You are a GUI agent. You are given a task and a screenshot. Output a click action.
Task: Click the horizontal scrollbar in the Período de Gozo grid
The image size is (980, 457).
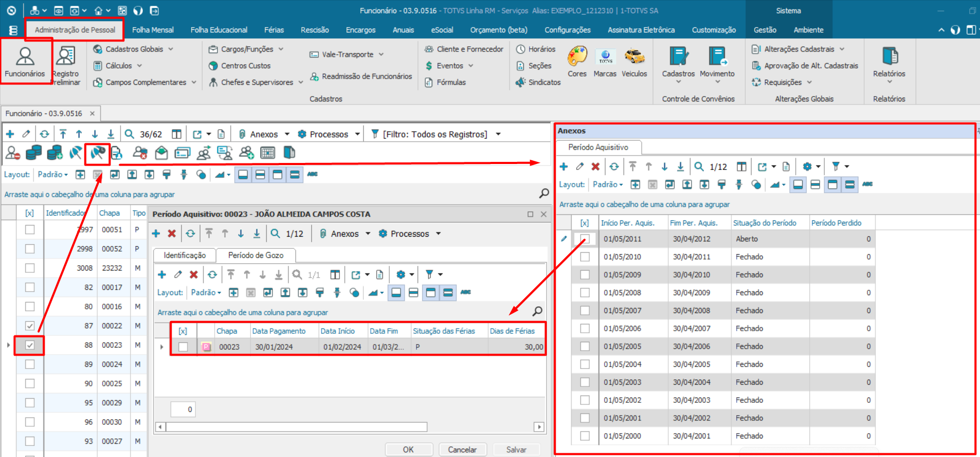tap(296, 427)
